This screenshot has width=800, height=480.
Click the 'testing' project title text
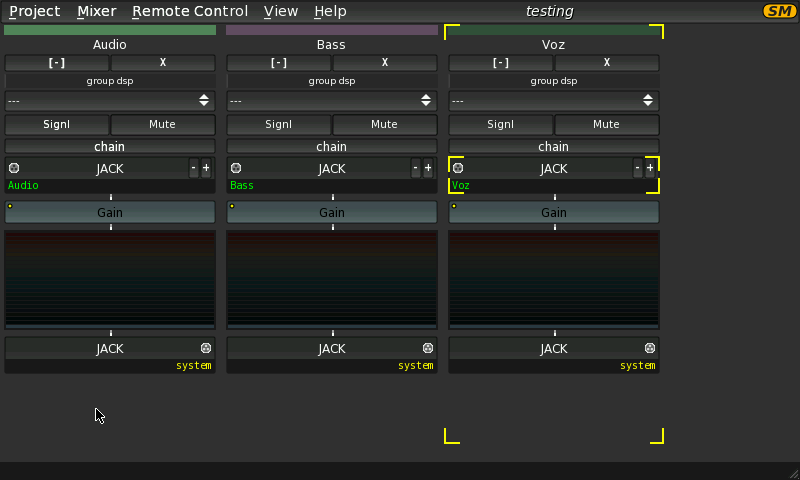click(x=549, y=11)
